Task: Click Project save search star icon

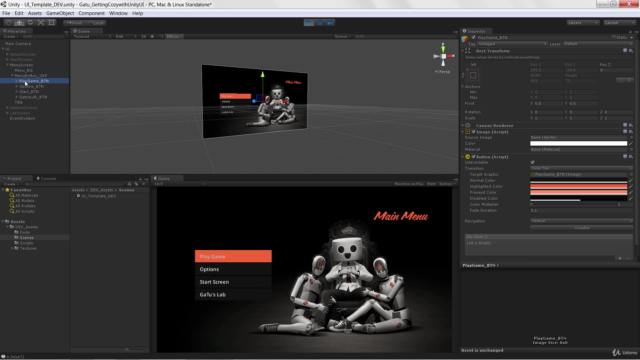Action: [x=143, y=184]
